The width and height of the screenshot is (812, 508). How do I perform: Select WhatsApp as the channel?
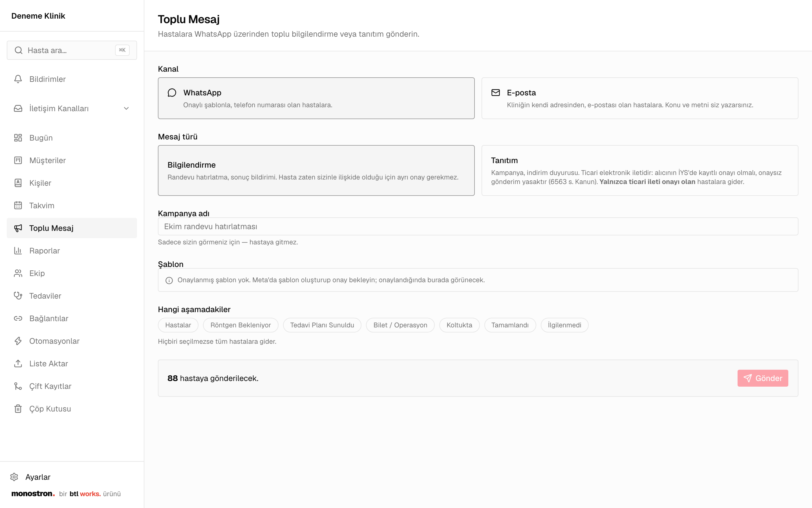316,98
